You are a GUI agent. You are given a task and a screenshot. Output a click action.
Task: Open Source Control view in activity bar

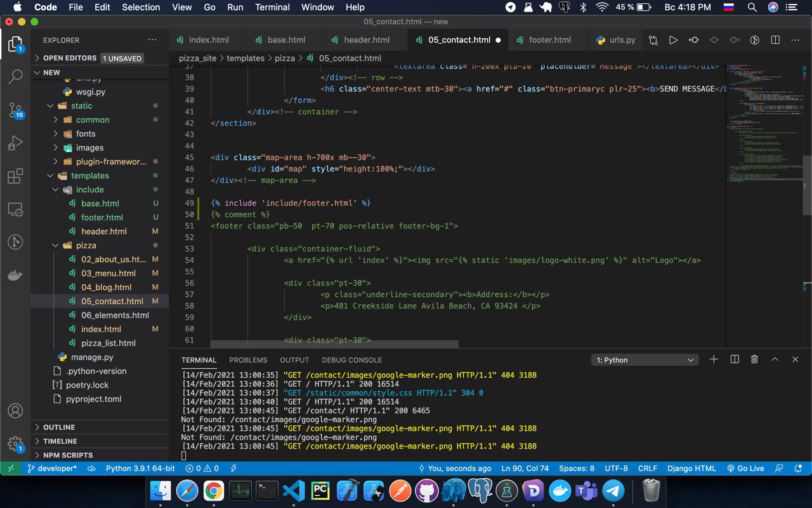15,110
